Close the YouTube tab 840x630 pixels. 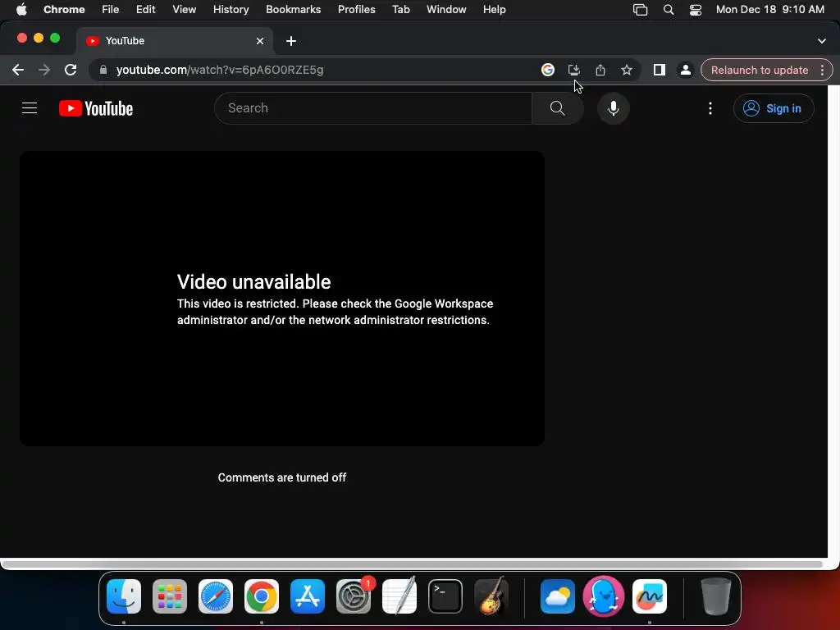tap(260, 41)
